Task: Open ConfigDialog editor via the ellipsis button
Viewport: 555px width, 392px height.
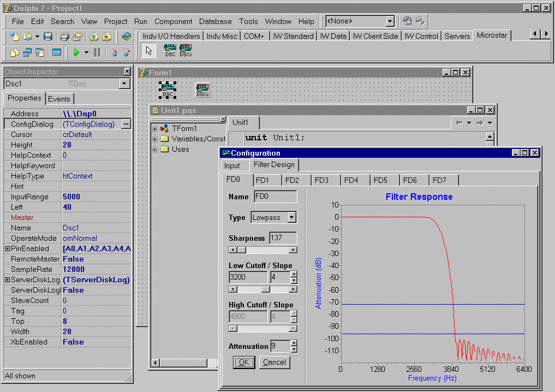Action: tap(126, 124)
